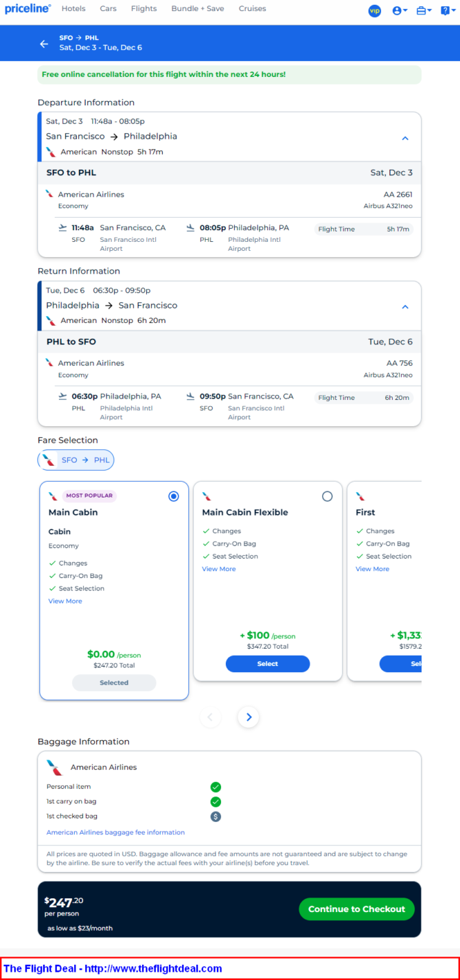Click the Flight Time 6h 20m pill

(x=364, y=398)
